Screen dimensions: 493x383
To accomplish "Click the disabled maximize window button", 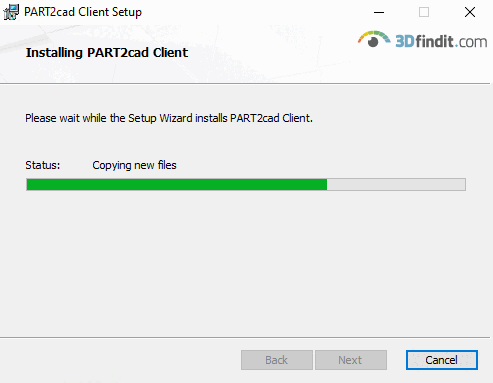I will coord(424,12).
